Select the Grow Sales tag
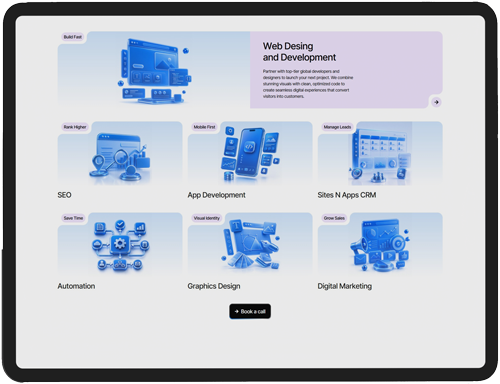This screenshot has height=384, width=500. click(x=334, y=218)
